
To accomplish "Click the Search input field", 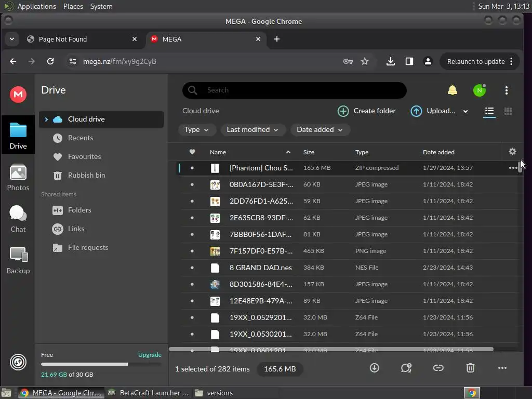I will (295, 90).
